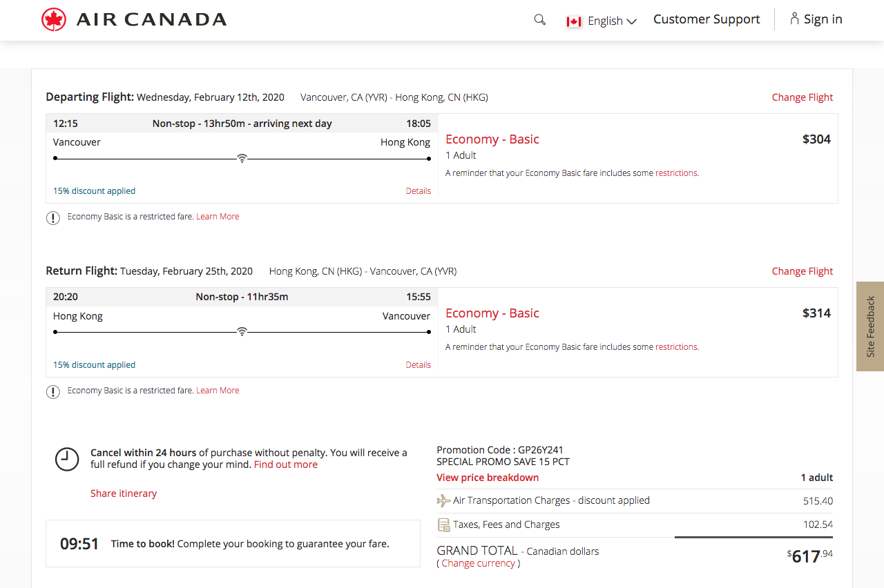This screenshot has height=588, width=884.
Task: Click the clock icon beside cancel policy
Action: point(67,459)
